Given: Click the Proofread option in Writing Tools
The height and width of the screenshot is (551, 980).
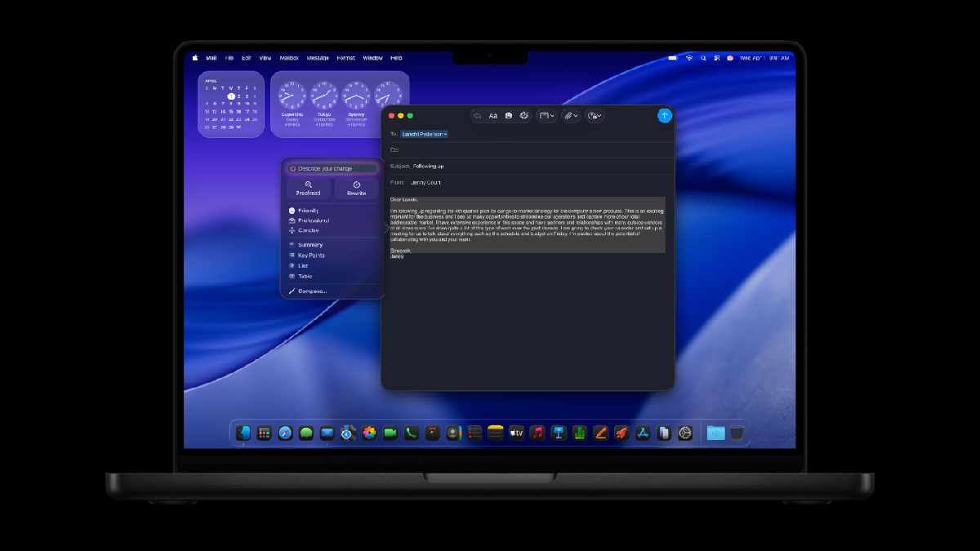Looking at the screenshot, I should tap(308, 189).
